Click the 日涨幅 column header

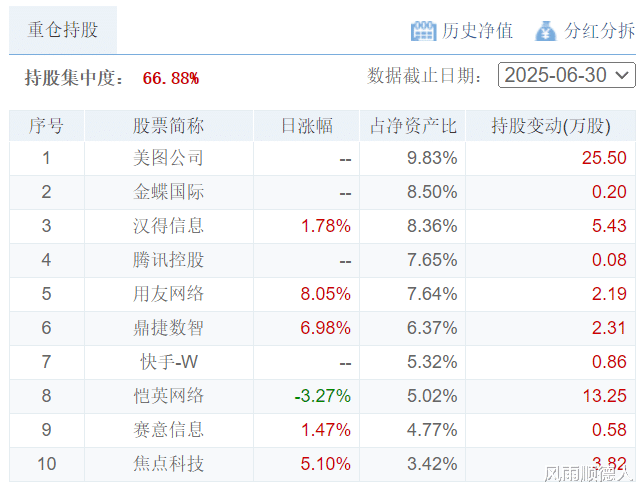tap(306, 125)
